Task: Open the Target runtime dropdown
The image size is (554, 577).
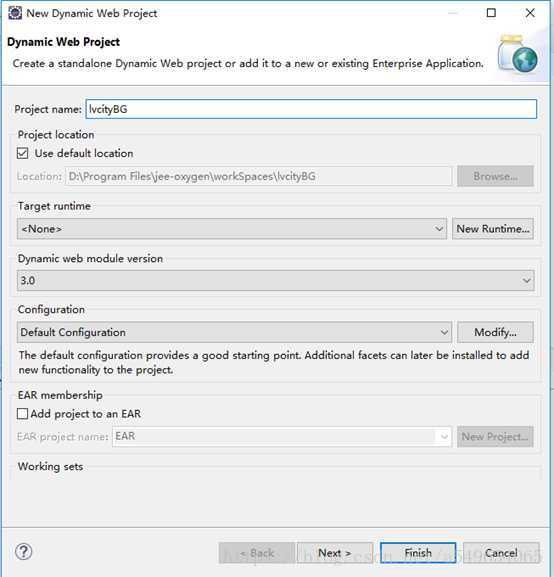Action: tap(232, 229)
